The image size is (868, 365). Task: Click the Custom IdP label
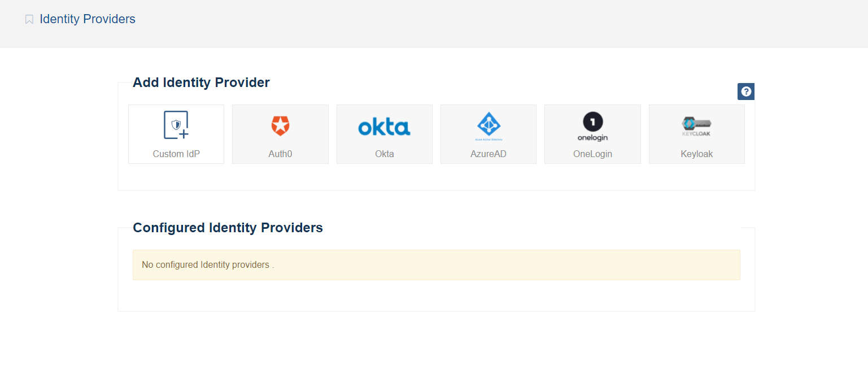[x=176, y=154]
